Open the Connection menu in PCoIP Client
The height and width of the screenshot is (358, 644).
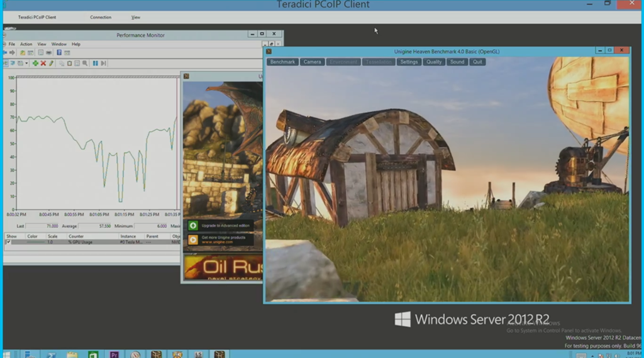101,17
